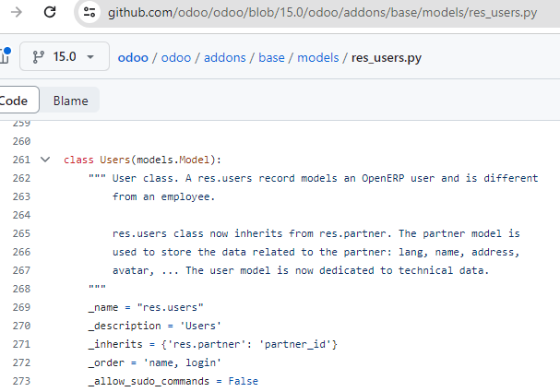Select line number 273

21,381
